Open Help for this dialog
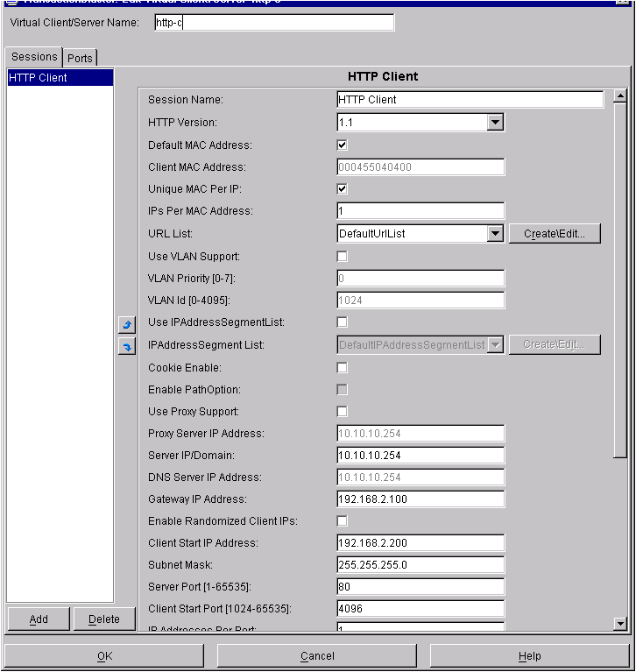636x672 pixels. click(x=530, y=655)
